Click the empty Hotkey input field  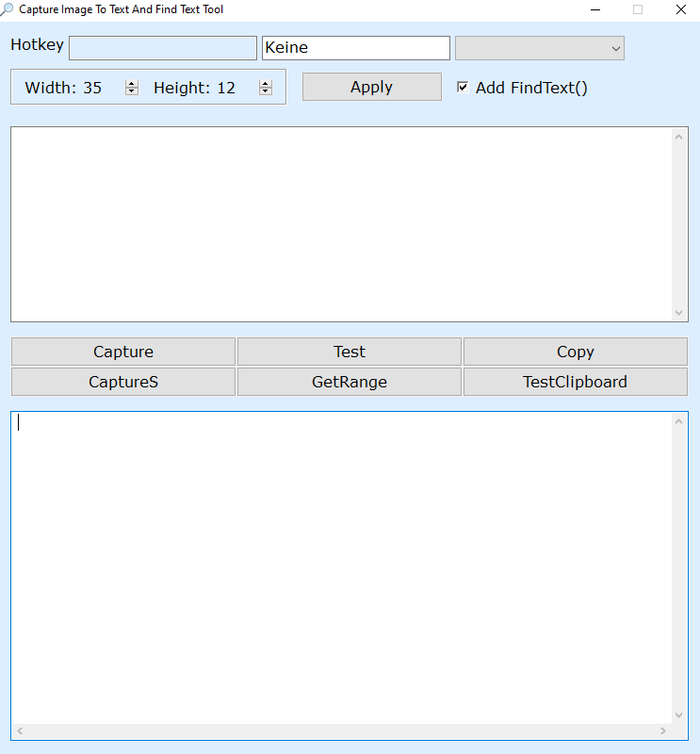163,48
